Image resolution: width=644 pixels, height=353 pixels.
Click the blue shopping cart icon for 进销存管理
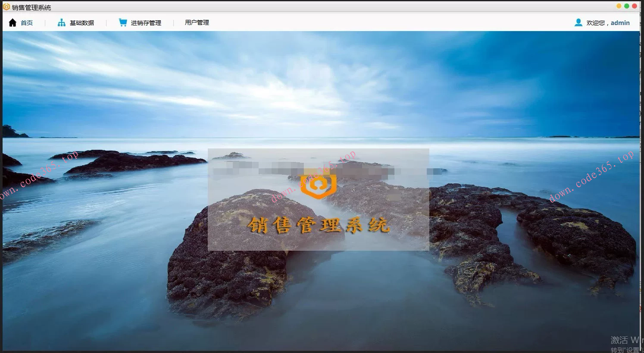click(122, 22)
